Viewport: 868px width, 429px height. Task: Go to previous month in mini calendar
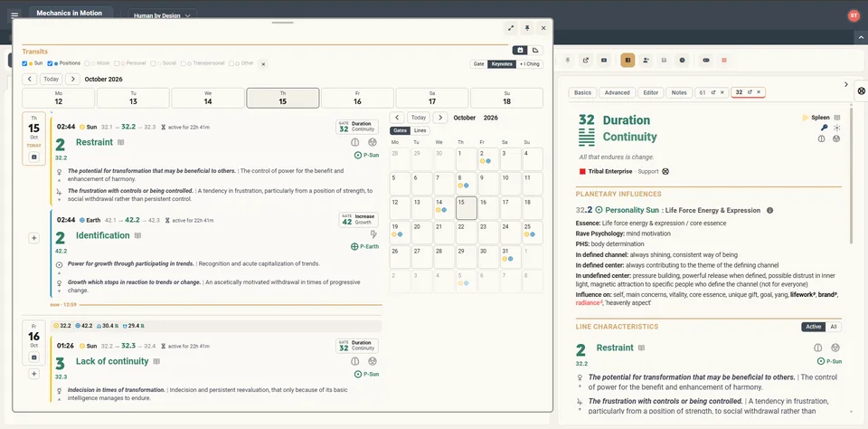point(397,118)
